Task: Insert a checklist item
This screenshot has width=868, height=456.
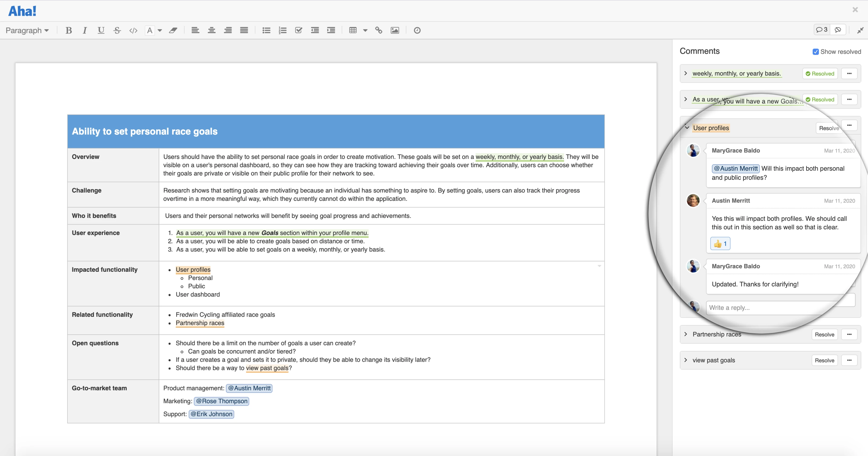Action: pyautogui.click(x=299, y=30)
